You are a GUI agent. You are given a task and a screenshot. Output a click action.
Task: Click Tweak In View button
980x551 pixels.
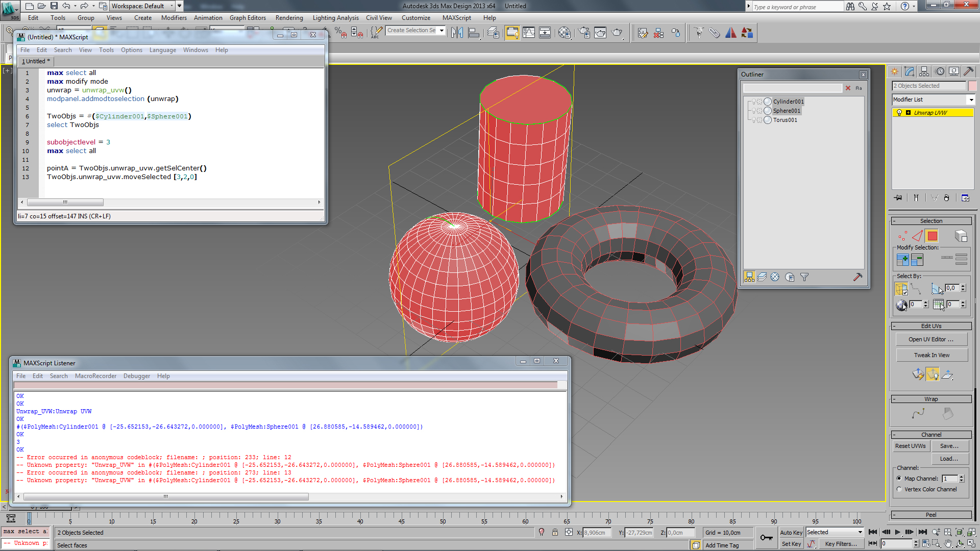pyautogui.click(x=932, y=355)
